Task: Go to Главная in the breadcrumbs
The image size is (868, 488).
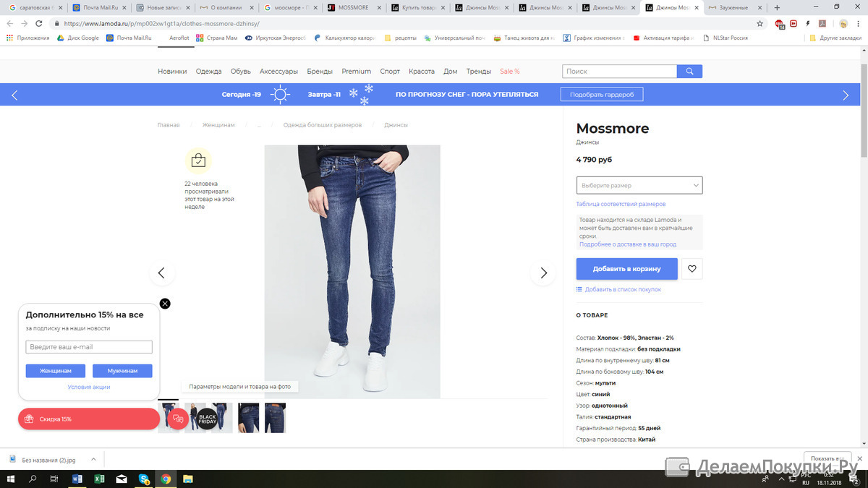Action: point(169,125)
